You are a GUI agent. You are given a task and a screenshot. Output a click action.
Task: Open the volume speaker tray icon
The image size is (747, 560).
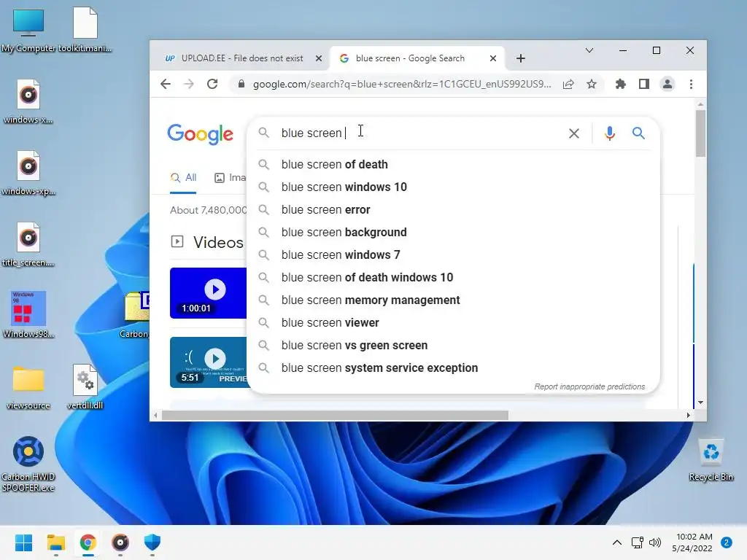pyautogui.click(x=655, y=542)
